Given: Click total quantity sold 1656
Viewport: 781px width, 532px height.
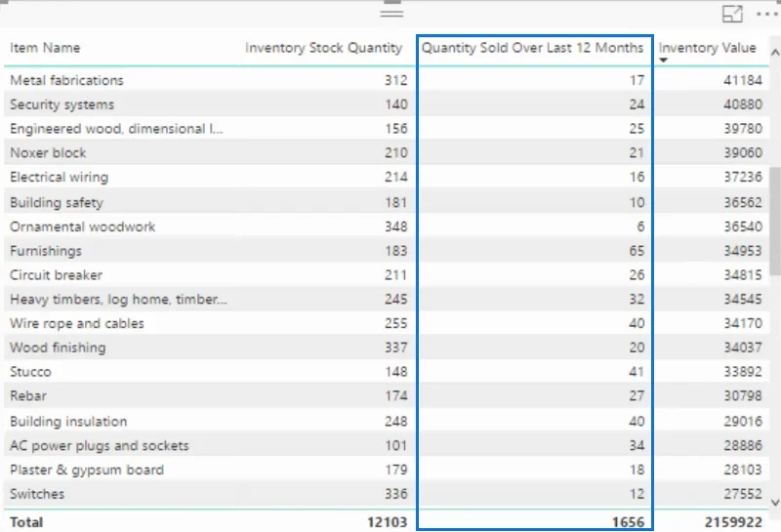Looking at the screenshot, I should (x=628, y=522).
